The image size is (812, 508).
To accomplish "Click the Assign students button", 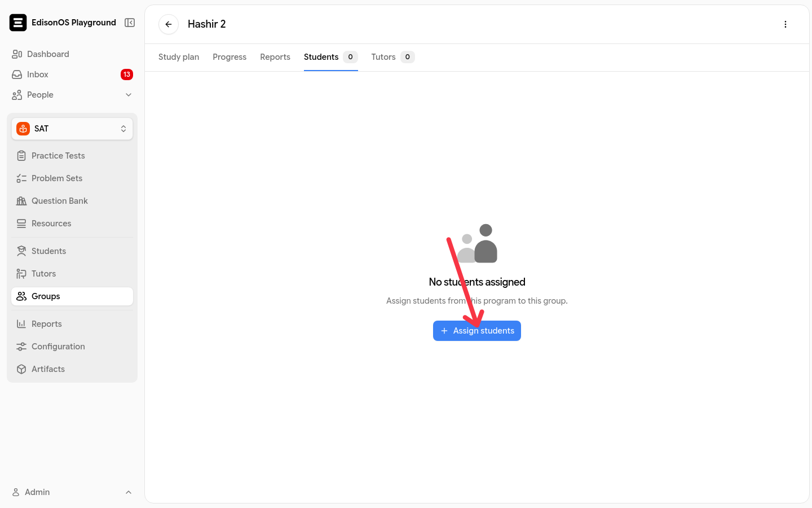I will point(477,331).
